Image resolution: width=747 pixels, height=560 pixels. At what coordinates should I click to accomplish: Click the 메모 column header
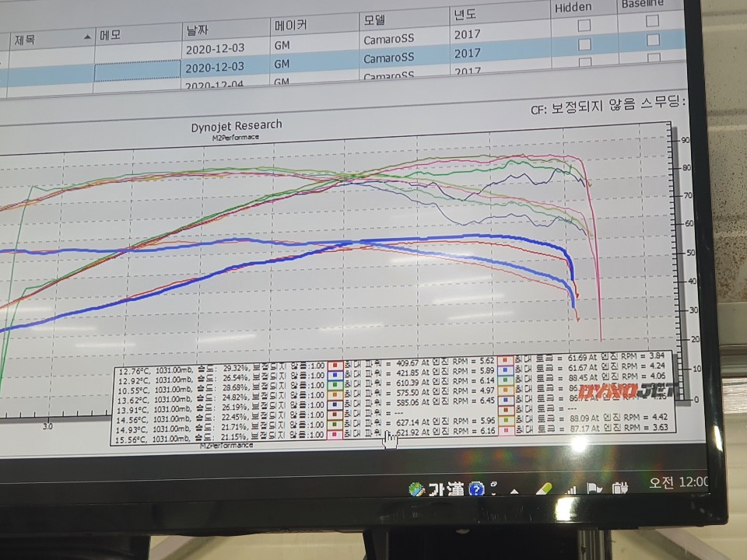pos(139,34)
